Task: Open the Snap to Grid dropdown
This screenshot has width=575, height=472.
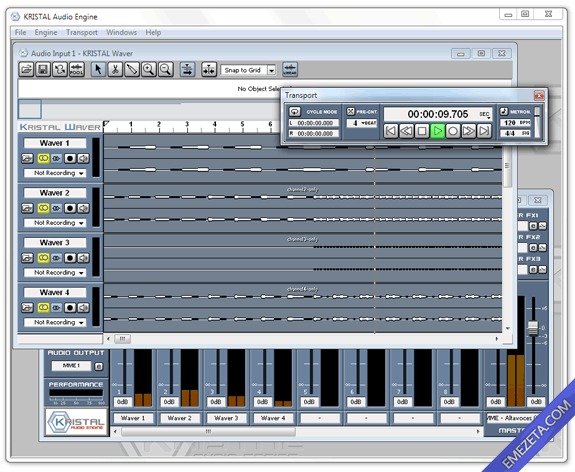Action: (271, 70)
